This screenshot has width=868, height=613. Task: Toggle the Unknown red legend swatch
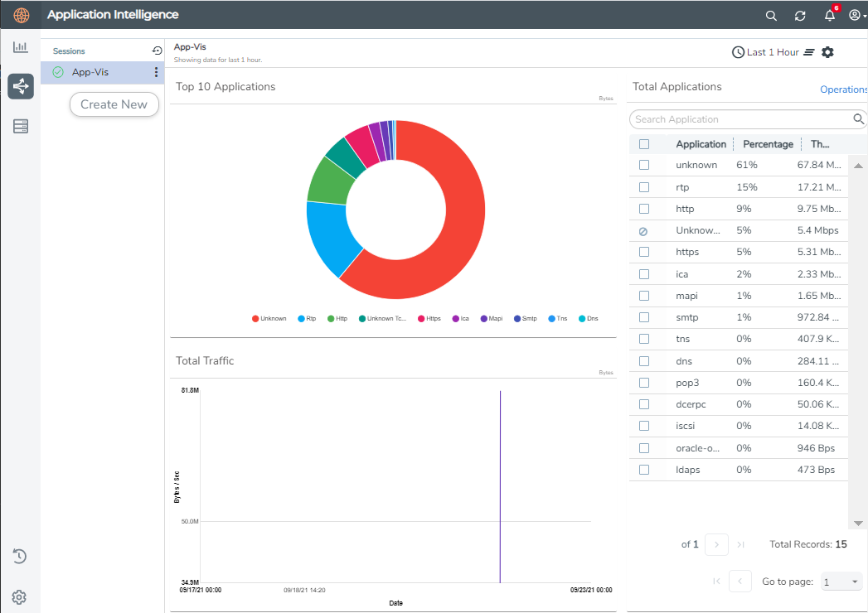point(255,319)
